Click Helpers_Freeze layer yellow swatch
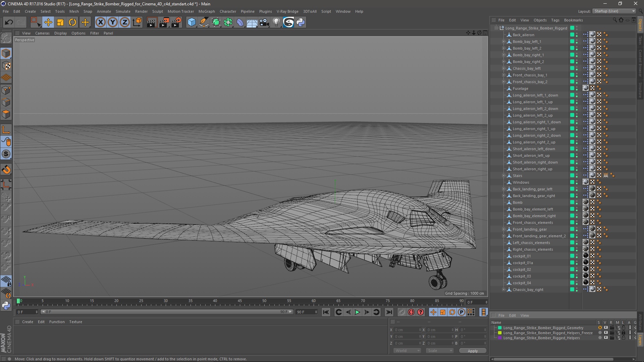This screenshot has width=644, height=362. pos(500,333)
